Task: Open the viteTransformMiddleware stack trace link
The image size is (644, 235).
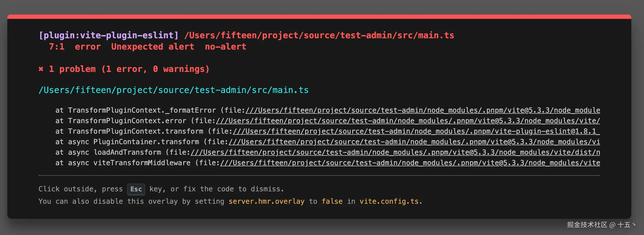Action: tap(410, 163)
